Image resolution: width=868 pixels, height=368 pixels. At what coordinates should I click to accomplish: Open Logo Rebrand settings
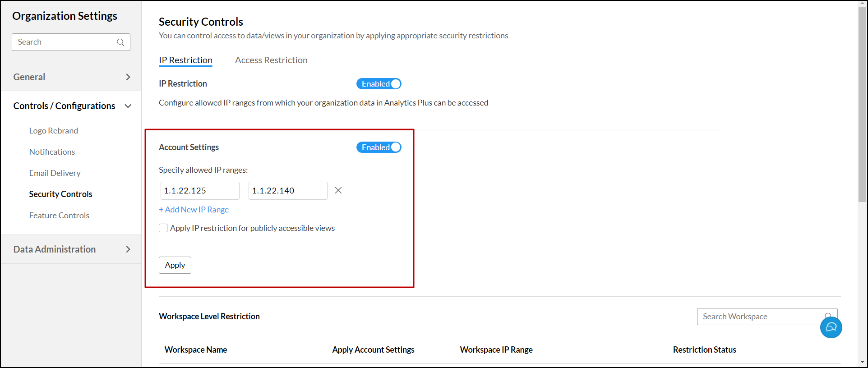tap(54, 131)
